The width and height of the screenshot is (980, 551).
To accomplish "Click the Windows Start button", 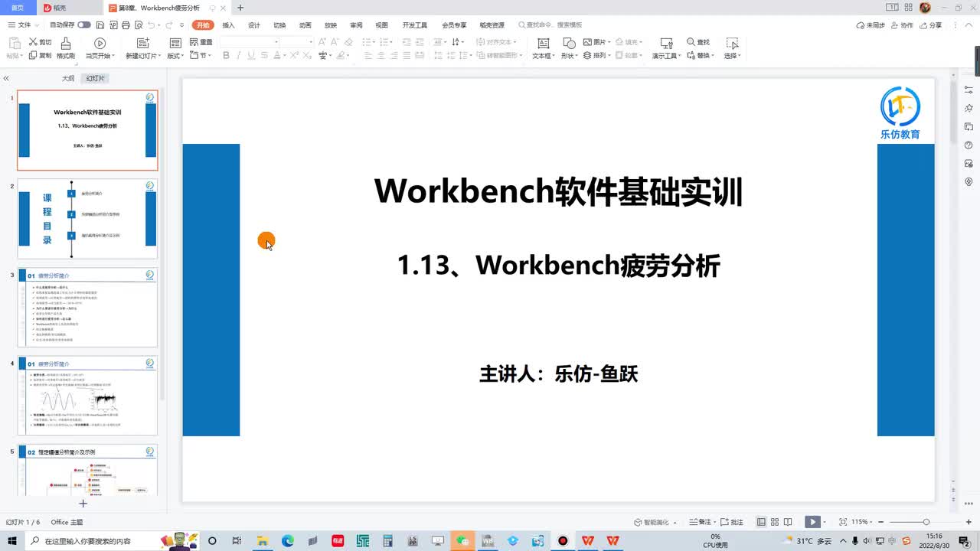I will click(12, 540).
